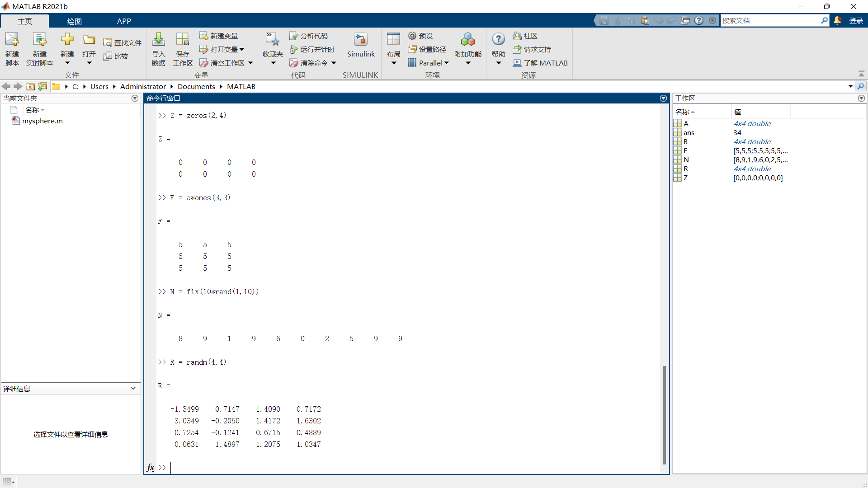Collapse the toolstrip ribbon

point(861,74)
